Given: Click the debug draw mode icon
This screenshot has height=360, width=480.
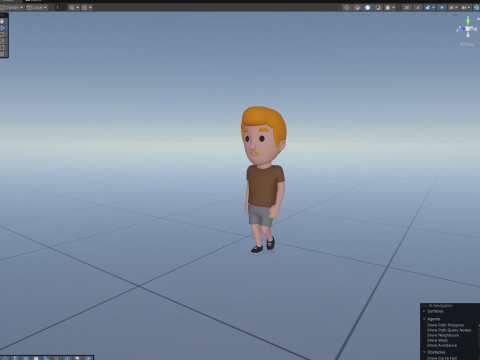Looking at the screenshot, I should coord(388,7).
